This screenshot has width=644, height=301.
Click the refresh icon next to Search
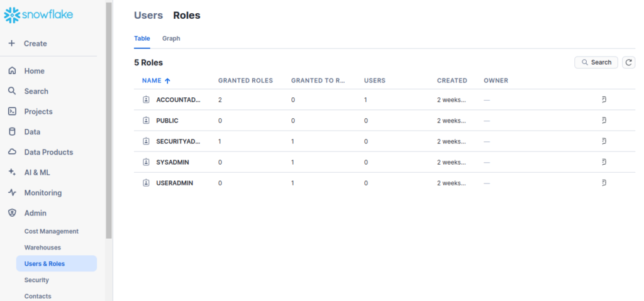pos(628,62)
